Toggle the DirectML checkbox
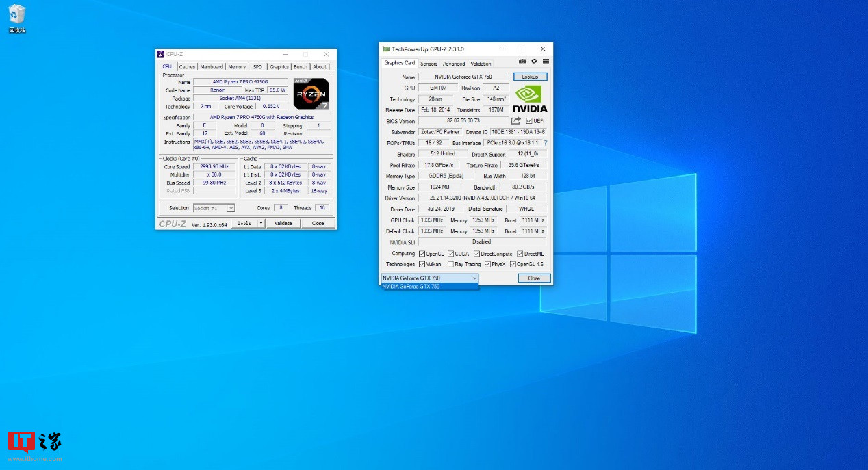This screenshot has width=868, height=470. (520, 254)
